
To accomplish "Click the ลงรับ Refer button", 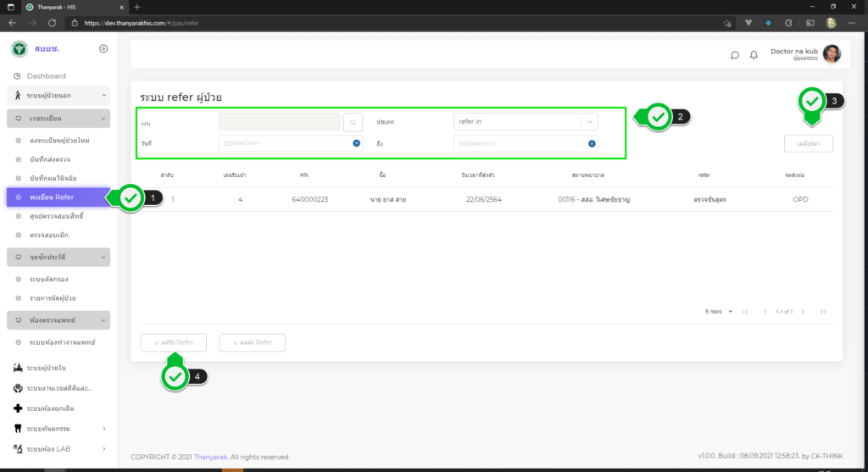I will tap(174, 342).
